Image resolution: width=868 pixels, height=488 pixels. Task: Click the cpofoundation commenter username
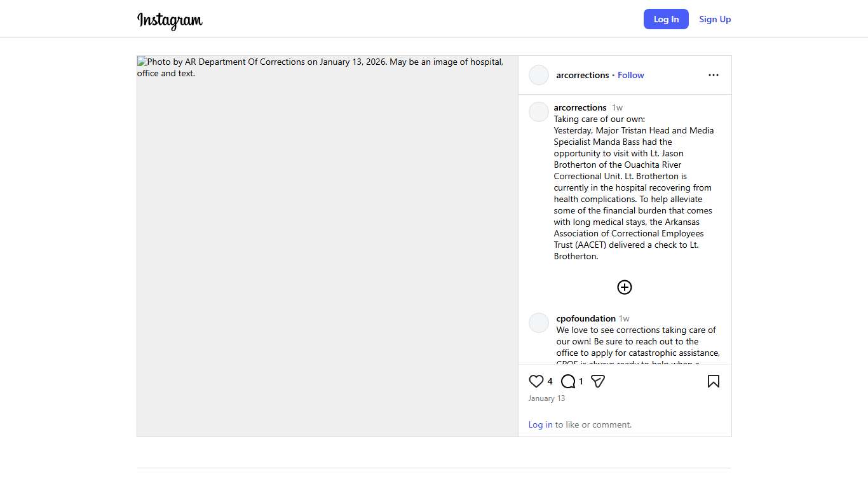(586, 318)
